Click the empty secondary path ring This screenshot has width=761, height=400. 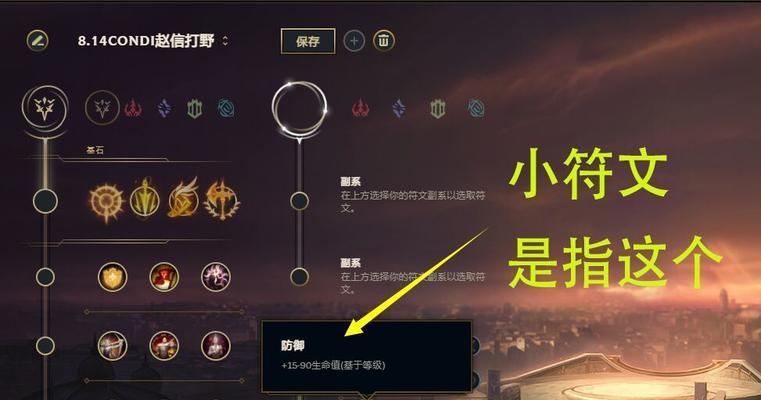coord(299,109)
